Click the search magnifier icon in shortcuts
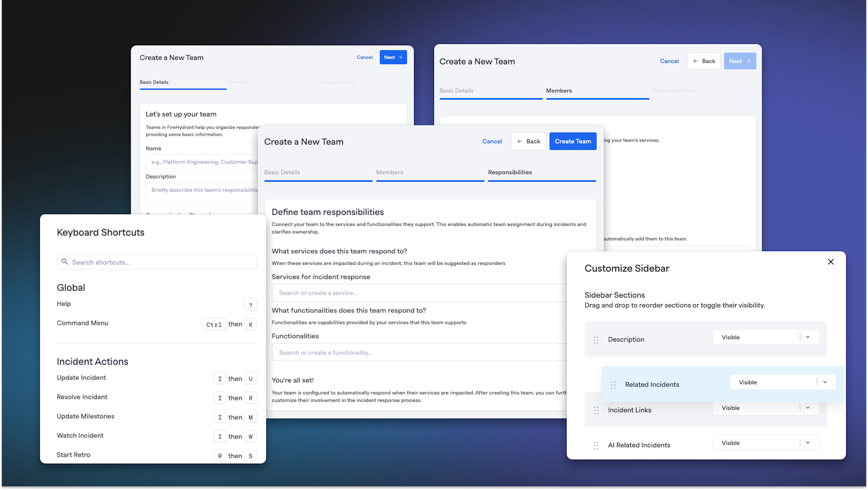Viewport: 868px width, 490px height. pyautogui.click(x=65, y=262)
